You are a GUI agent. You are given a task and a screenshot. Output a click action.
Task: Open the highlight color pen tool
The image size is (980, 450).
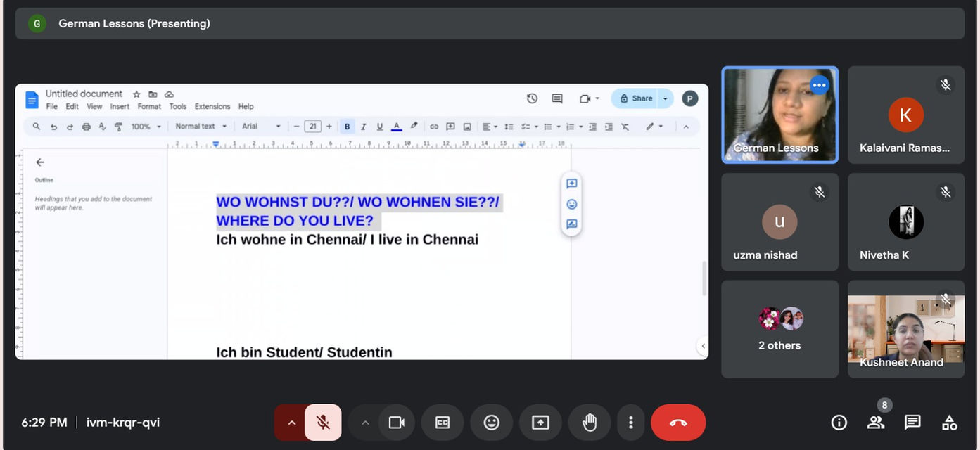click(414, 127)
